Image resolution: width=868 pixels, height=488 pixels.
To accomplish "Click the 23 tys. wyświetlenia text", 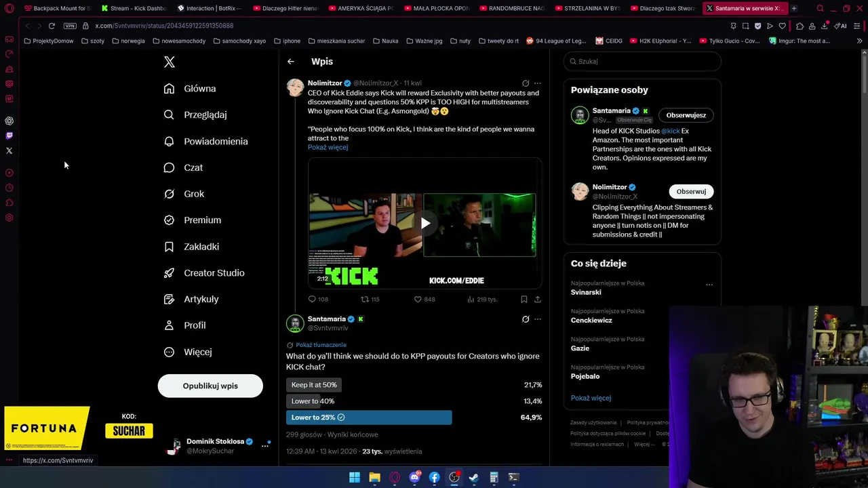I will tap(392, 451).
